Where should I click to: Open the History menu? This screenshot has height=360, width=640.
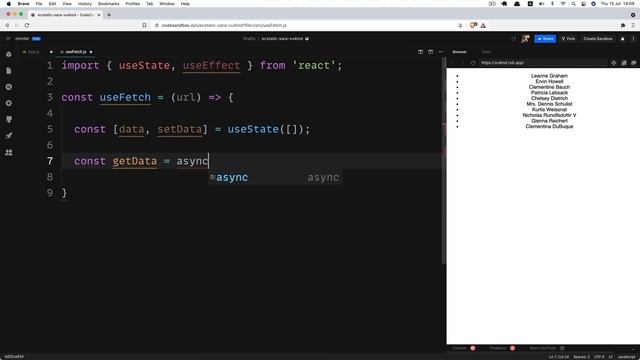tap(84, 4)
